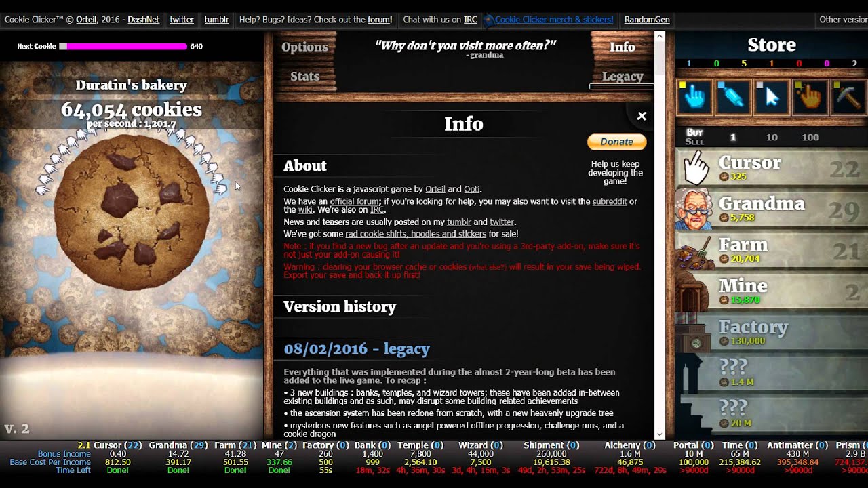Set bulk purchase amount to 10
This screenshot has height=488, width=868.
point(772,137)
